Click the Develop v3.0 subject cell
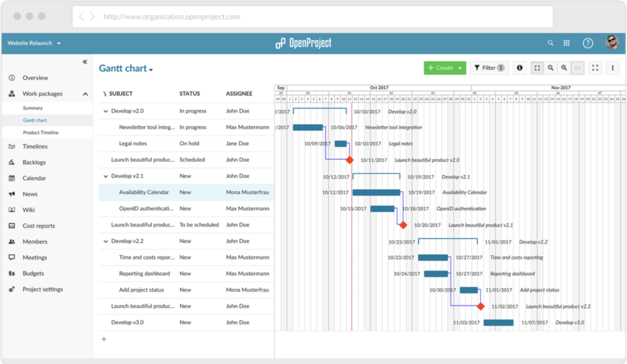Image resolution: width=627 pixels, height=364 pixels. click(x=127, y=323)
